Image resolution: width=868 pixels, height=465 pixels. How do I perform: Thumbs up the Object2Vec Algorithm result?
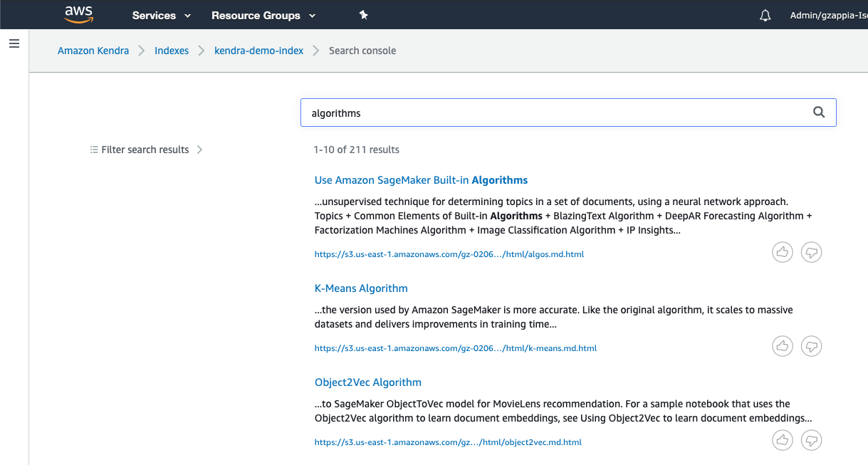[783, 440]
